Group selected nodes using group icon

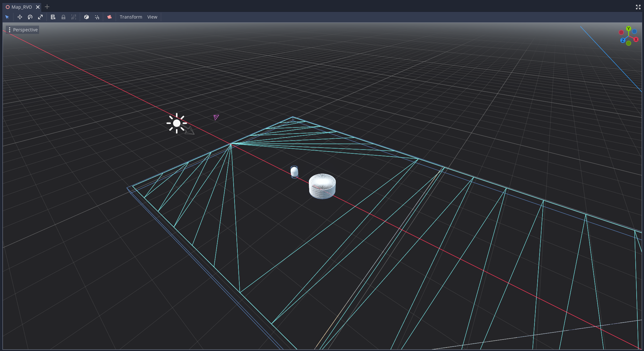click(74, 17)
